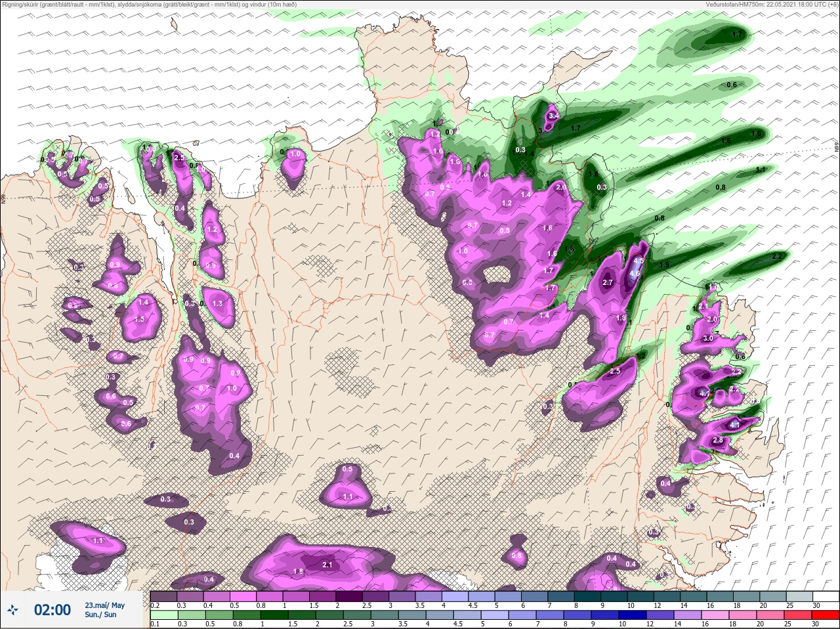The image size is (840, 629).
Task: Click the 02:00 forecast time display
Action: 52,610
